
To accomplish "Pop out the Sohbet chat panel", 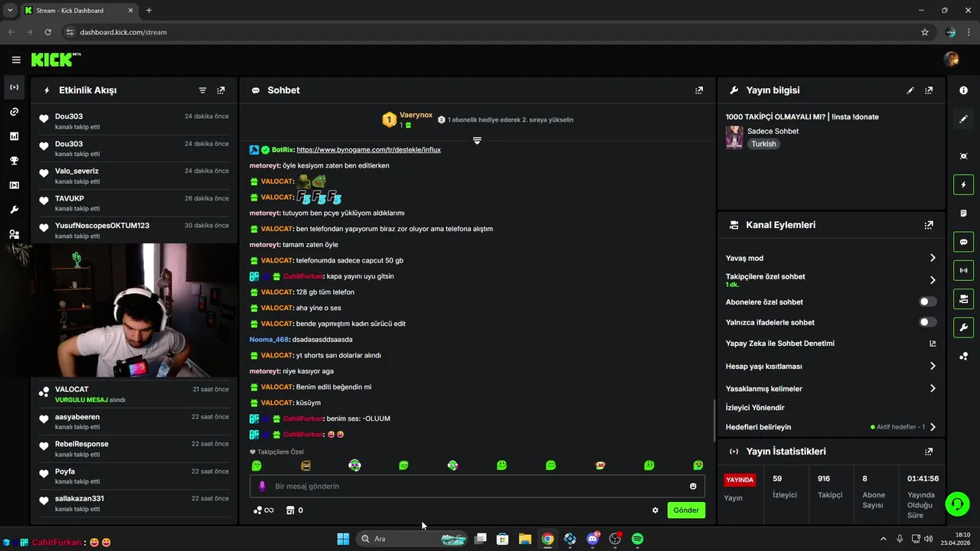I will pyautogui.click(x=699, y=90).
